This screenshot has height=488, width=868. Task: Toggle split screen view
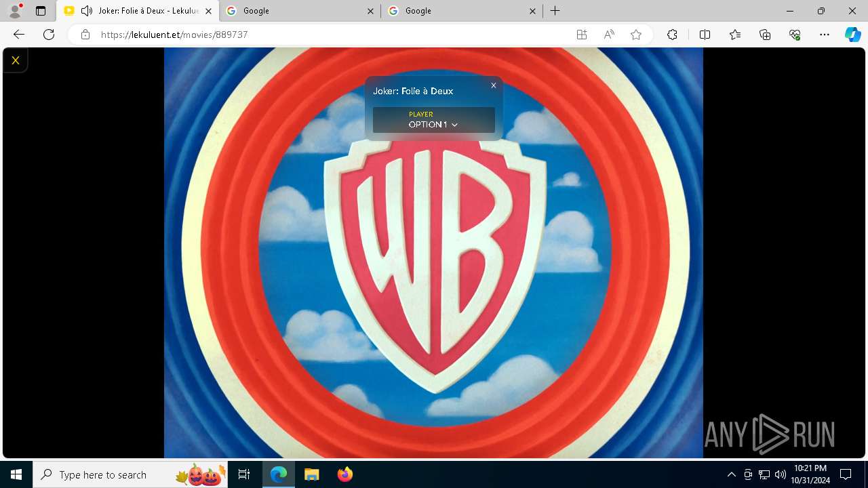[x=705, y=35]
